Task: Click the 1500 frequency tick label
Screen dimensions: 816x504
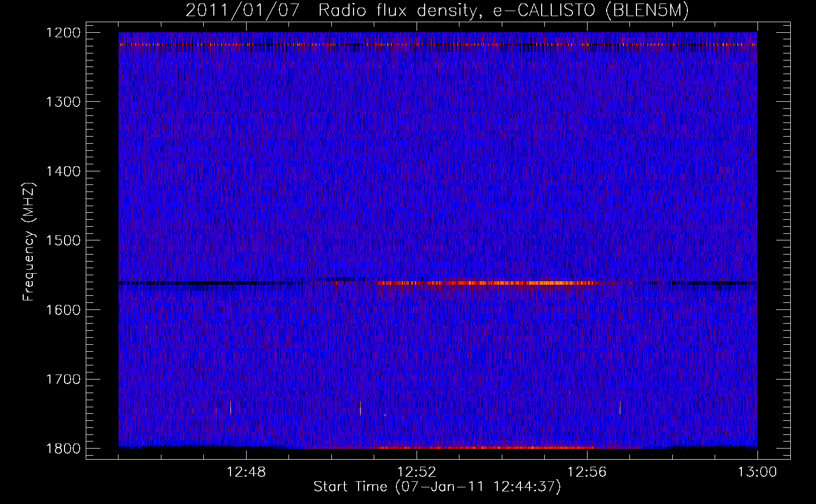Action: pyautogui.click(x=63, y=240)
